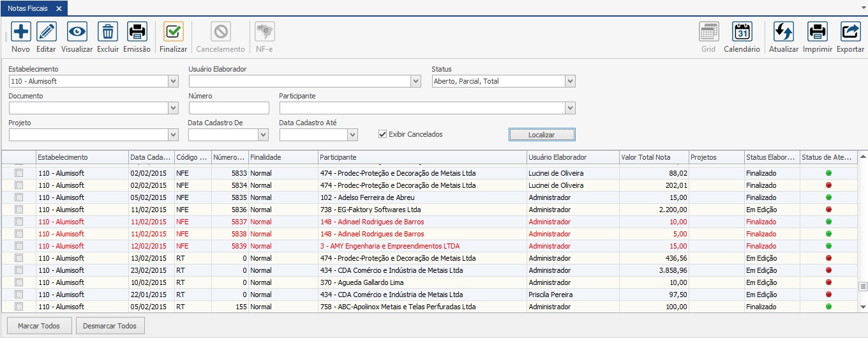The width and height of the screenshot is (868, 338).
Task: Click the Excluir trash icon
Action: 108,32
